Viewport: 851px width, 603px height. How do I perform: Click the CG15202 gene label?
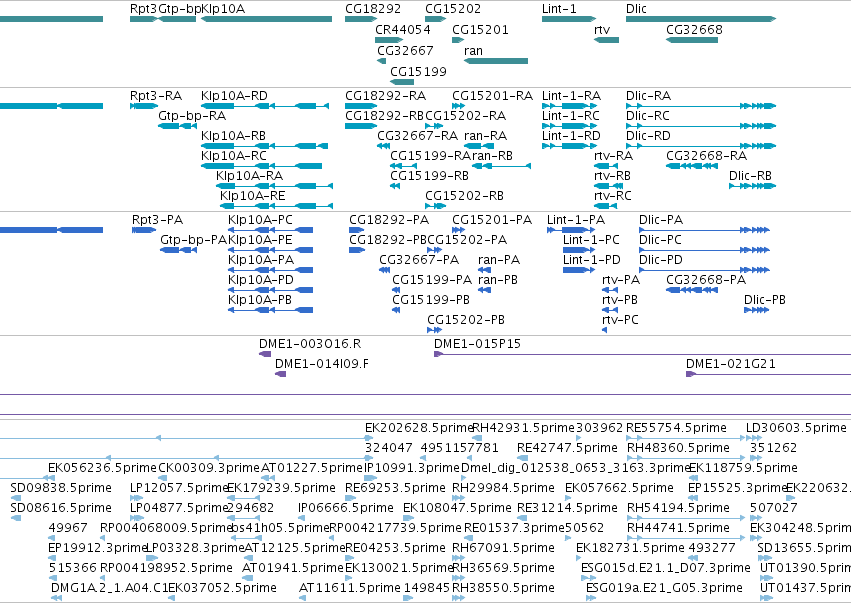coord(453,9)
